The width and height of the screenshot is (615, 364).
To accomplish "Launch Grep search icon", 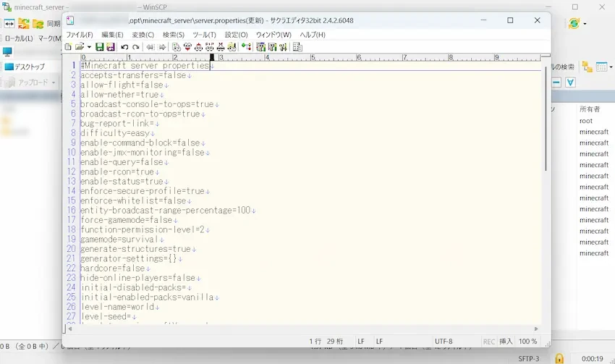I will pyautogui.click(x=232, y=47).
